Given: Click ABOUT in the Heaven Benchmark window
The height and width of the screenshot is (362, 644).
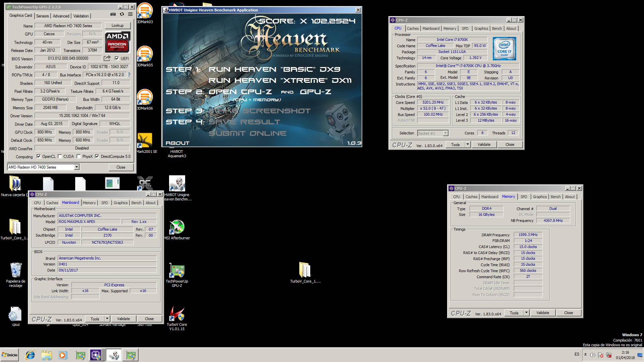Looking at the screenshot, I should point(177,143).
